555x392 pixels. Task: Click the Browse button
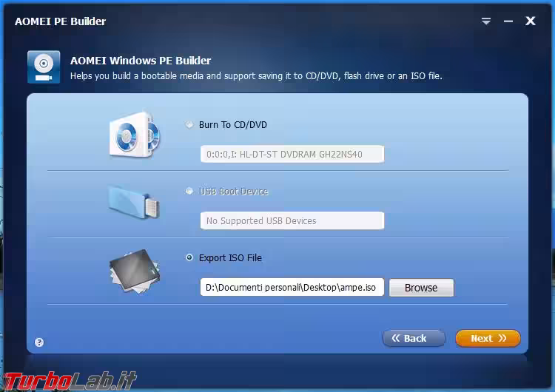click(421, 288)
